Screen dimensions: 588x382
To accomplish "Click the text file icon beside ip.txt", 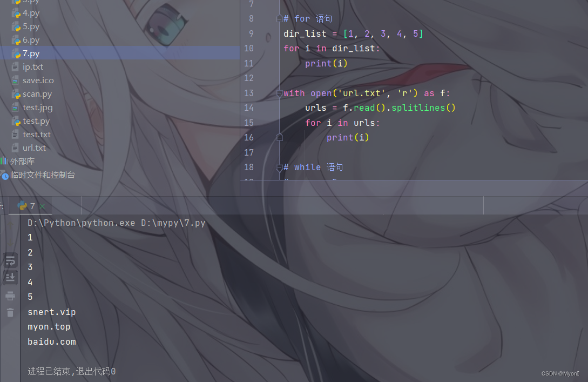I will tap(15, 67).
